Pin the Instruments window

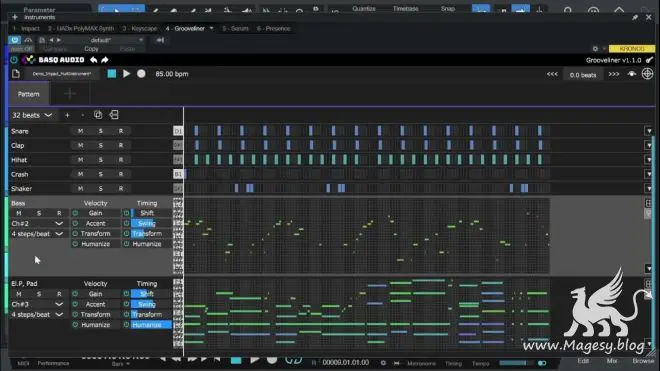(x=635, y=17)
